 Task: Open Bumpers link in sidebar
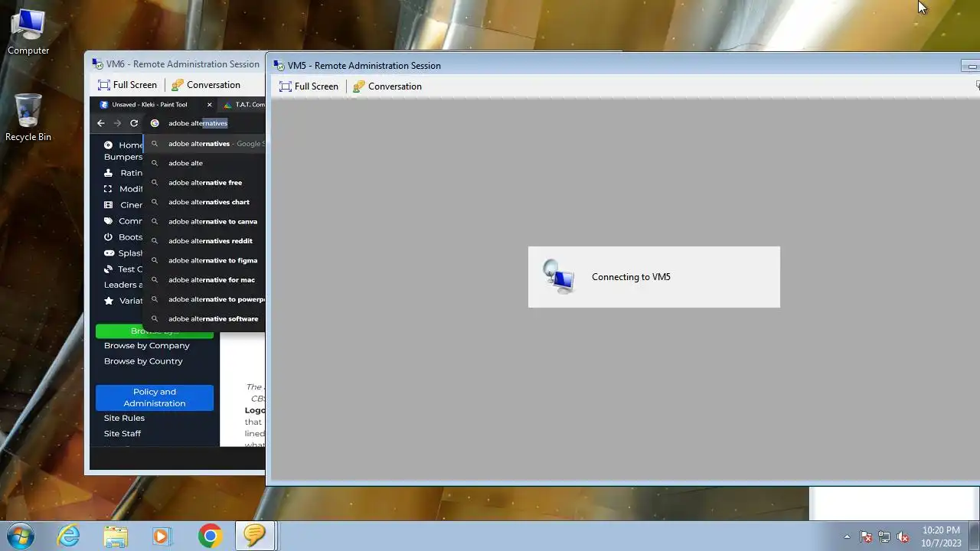pyautogui.click(x=123, y=157)
